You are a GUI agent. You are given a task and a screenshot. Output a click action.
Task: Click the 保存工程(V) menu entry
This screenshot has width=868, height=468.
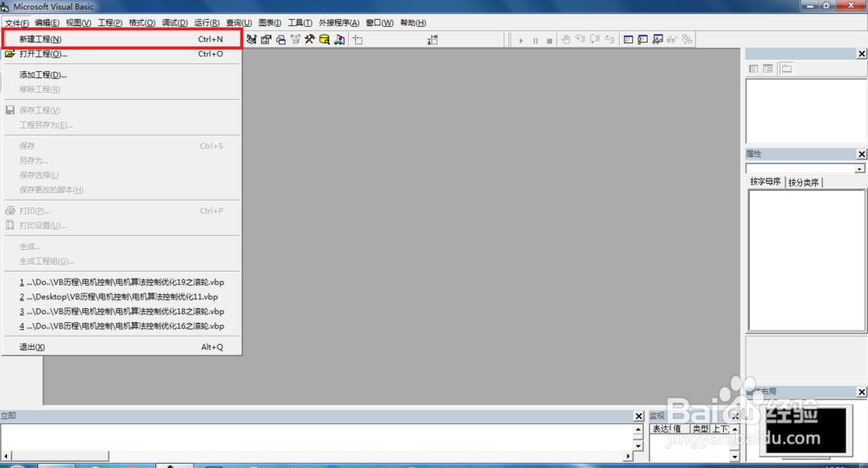122,110
